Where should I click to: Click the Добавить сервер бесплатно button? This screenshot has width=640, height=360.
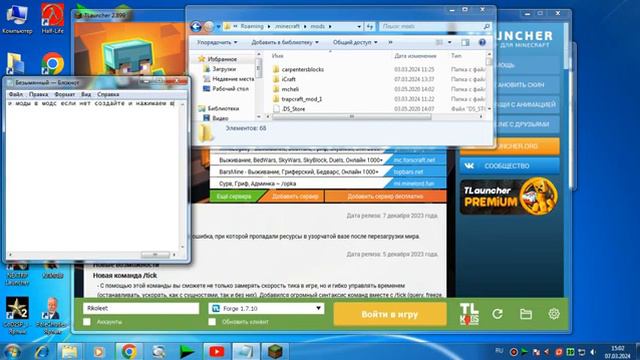click(385, 196)
